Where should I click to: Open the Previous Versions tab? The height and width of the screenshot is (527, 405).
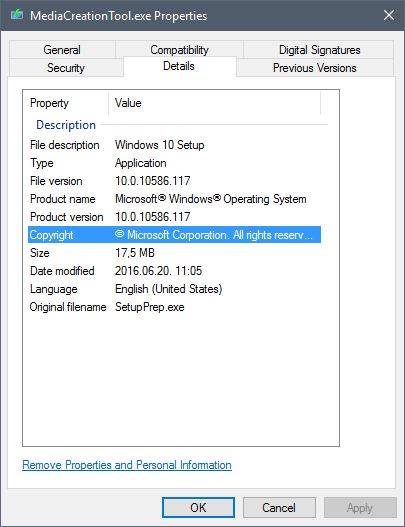315,68
